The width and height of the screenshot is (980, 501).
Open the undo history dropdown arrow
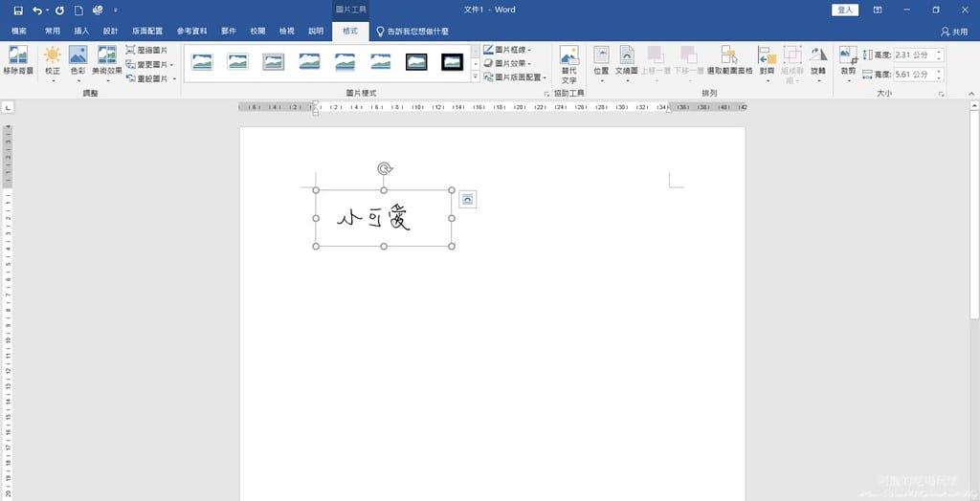47,11
